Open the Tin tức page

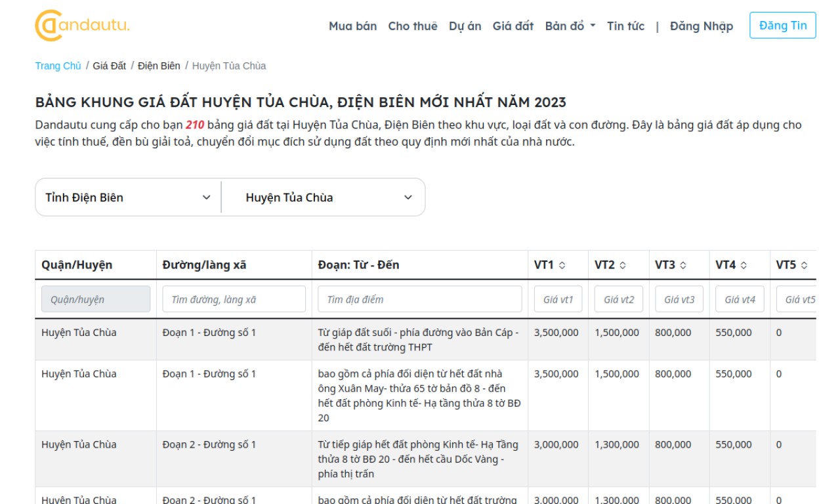(625, 26)
